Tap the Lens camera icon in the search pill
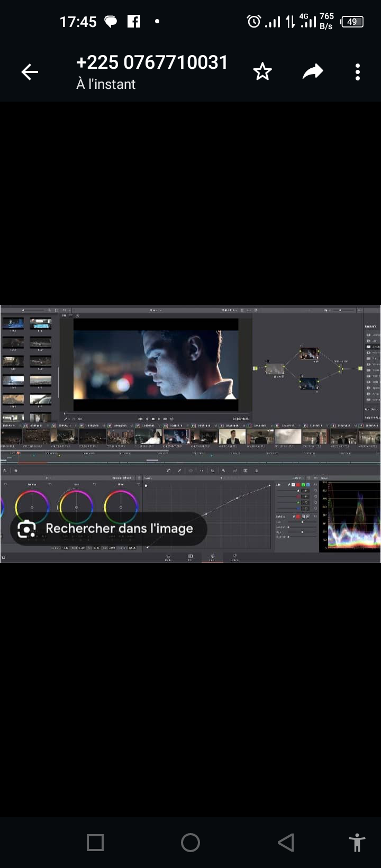Screen dimensions: 381x868 26,529
